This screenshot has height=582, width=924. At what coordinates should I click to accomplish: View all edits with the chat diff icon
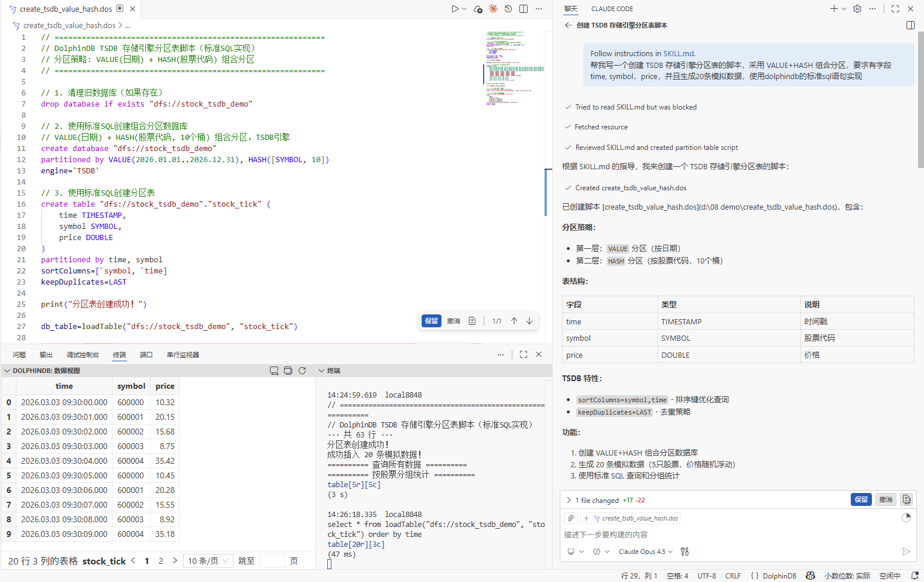coord(906,499)
